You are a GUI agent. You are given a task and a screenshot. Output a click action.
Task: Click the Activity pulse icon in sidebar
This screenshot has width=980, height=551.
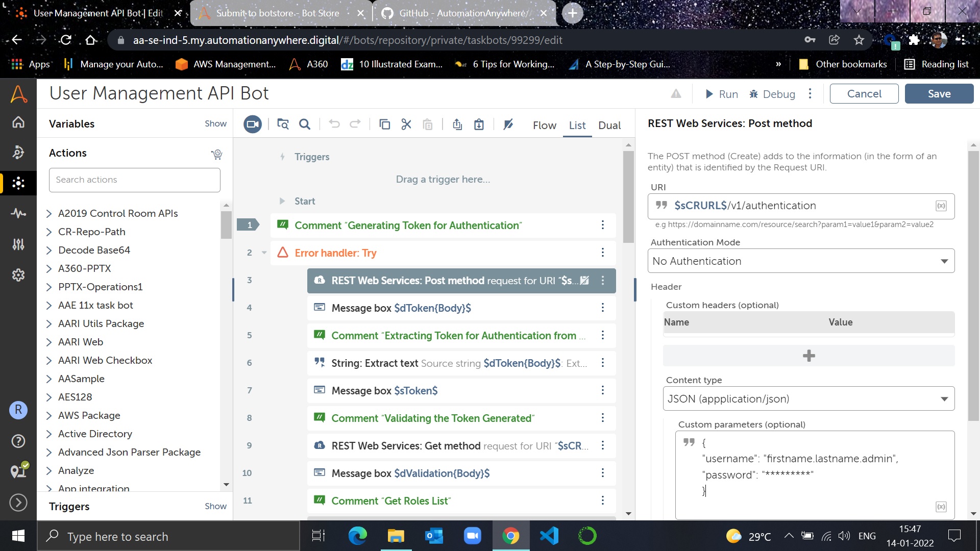tap(18, 213)
